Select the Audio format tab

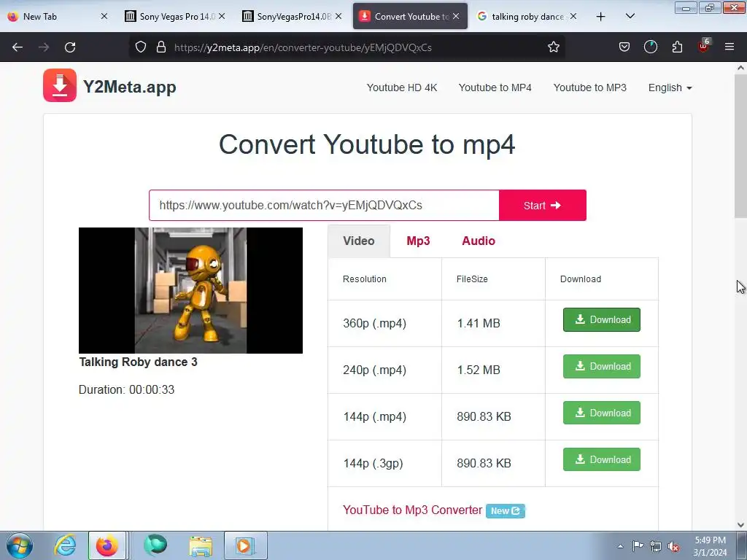479,241
